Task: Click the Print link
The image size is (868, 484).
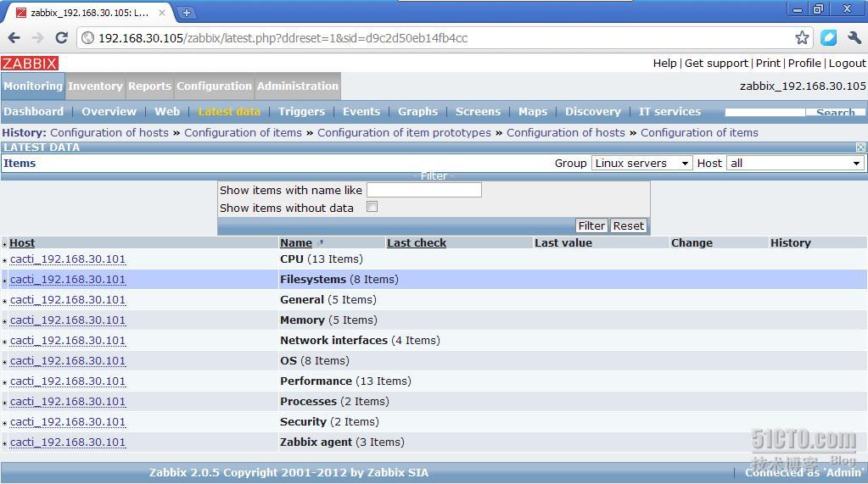Action: [x=769, y=63]
